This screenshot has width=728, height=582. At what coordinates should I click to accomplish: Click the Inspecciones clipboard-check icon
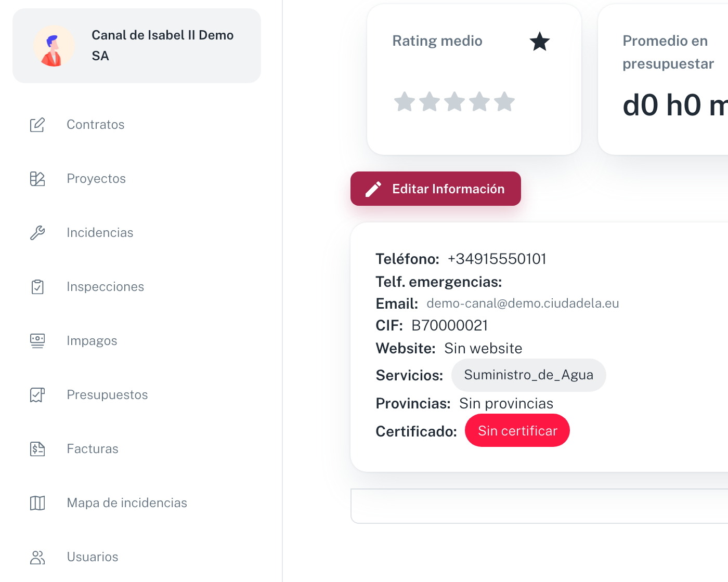(x=37, y=287)
